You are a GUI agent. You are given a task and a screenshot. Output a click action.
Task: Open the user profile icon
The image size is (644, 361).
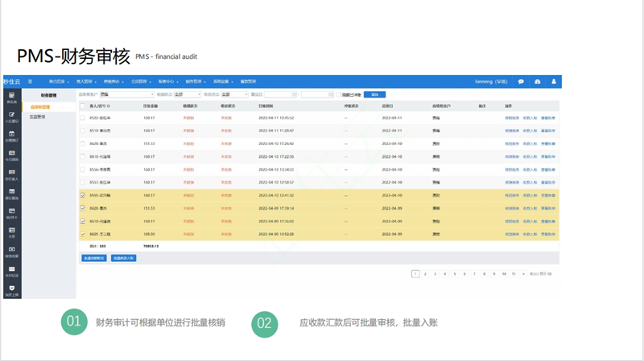554,81
